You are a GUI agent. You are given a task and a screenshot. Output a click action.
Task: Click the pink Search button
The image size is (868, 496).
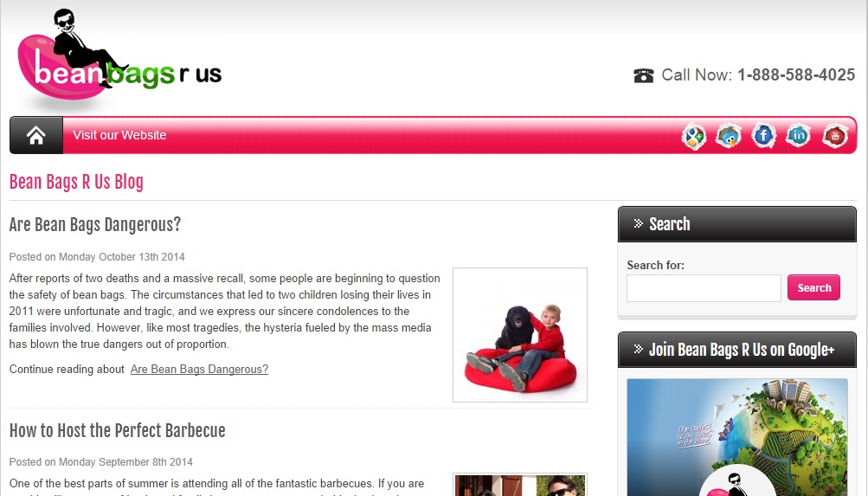(813, 288)
